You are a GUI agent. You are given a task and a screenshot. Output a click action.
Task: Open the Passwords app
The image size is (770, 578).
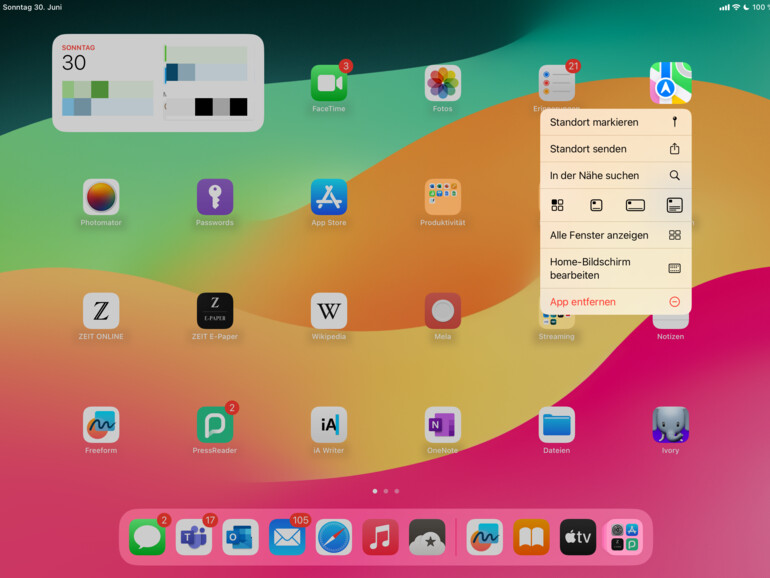(x=215, y=197)
